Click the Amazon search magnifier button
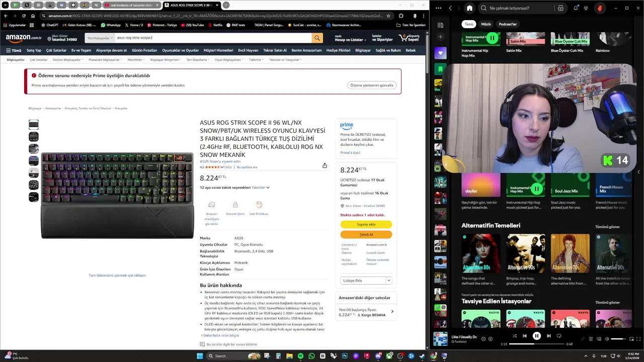Viewport: 644px width, 362px height. (x=317, y=38)
